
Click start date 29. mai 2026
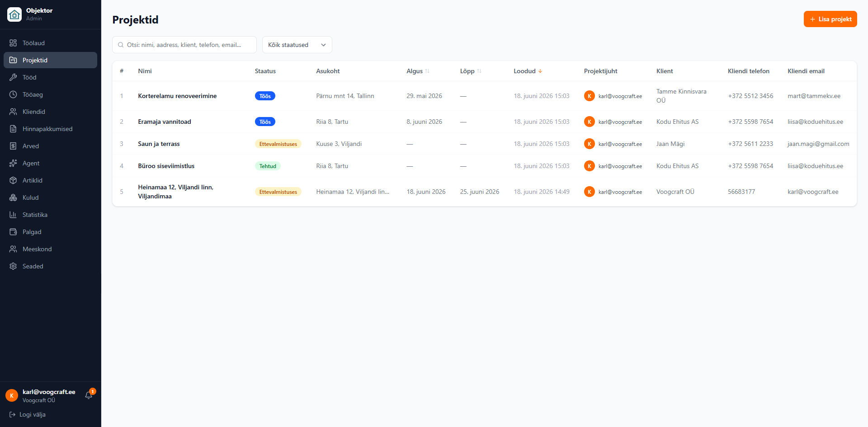[x=424, y=96]
